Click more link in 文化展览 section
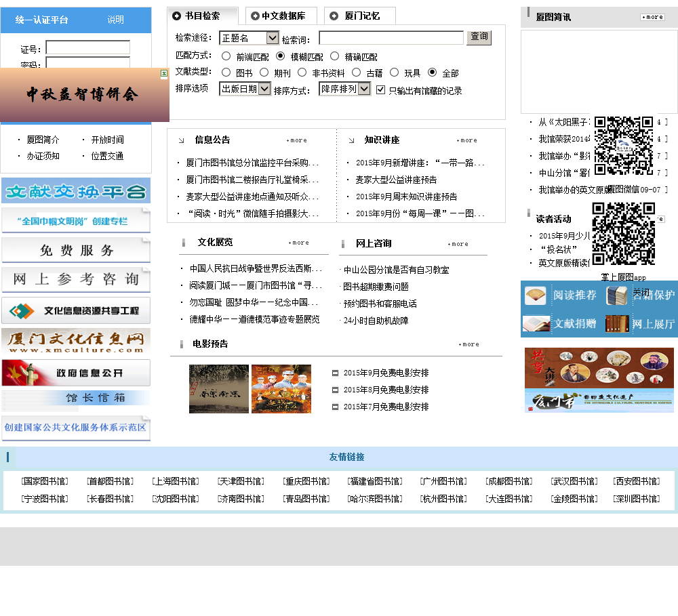The image size is (678, 616). [x=299, y=243]
